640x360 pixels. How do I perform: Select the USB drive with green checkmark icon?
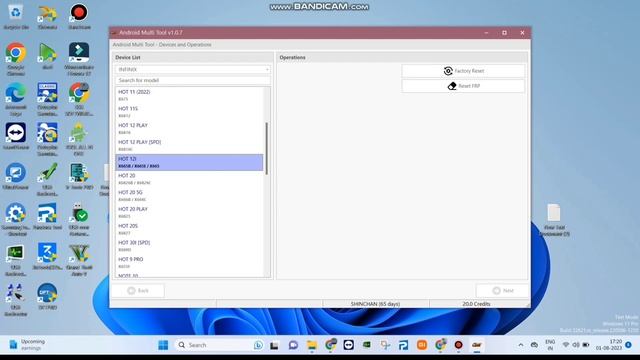point(79,220)
